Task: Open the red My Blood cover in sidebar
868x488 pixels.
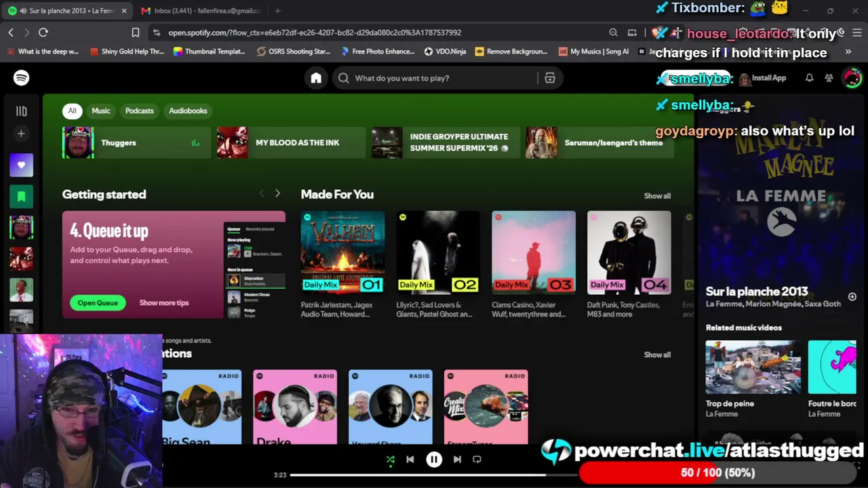Action: click(x=21, y=258)
